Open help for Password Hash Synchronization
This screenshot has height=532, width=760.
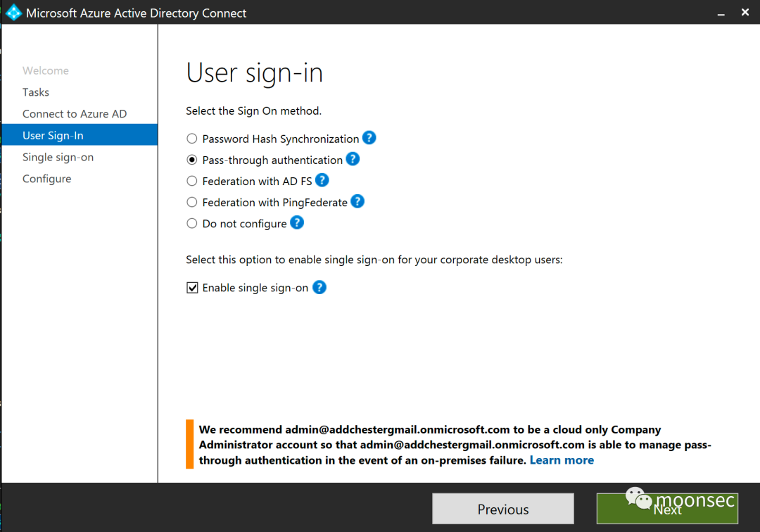[369, 138]
